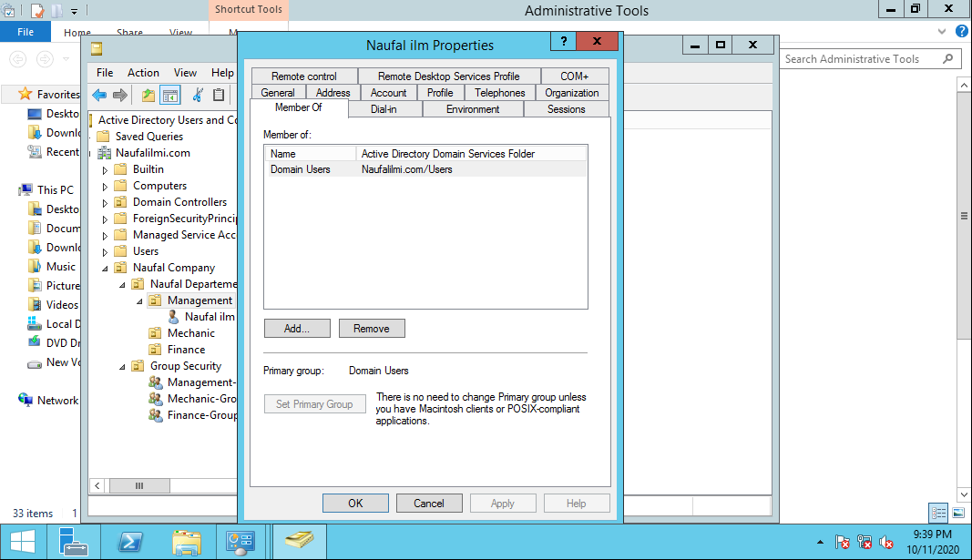Click the Cut scissors icon
Image resolution: width=972 pixels, height=560 pixels.
click(x=198, y=95)
